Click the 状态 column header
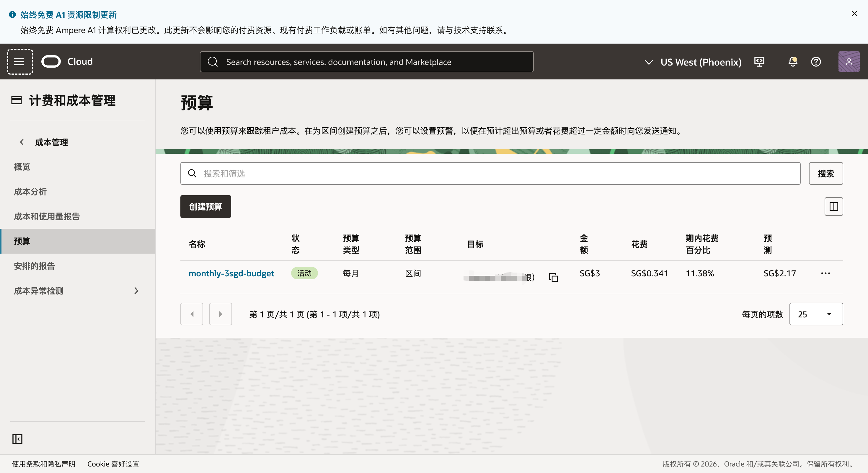Screen dimensions: 868x473 (x=296, y=244)
